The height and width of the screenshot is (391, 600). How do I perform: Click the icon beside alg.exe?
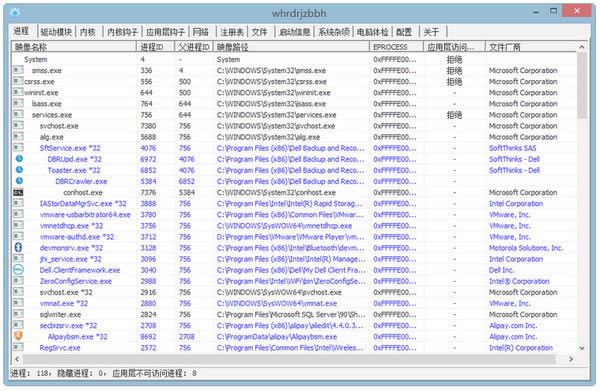tap(18, 137)
